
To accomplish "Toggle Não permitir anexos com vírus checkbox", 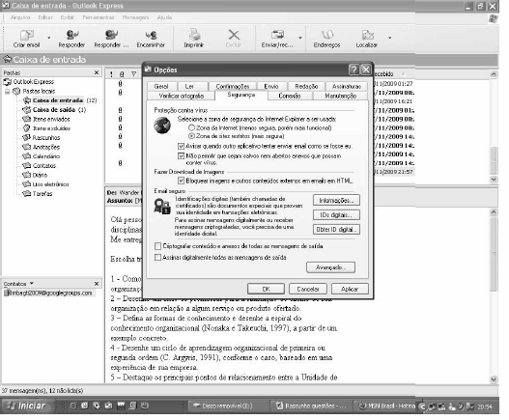I will [182, 156].
